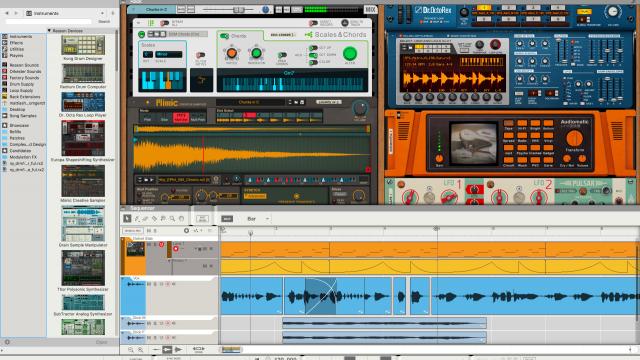
Task: Click the Audiomatic TV preset screen
Action: click(473, 144)
